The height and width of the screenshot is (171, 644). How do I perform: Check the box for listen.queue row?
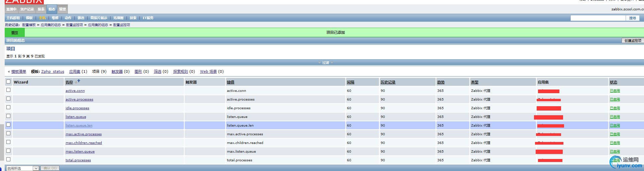tap(8, 116)
